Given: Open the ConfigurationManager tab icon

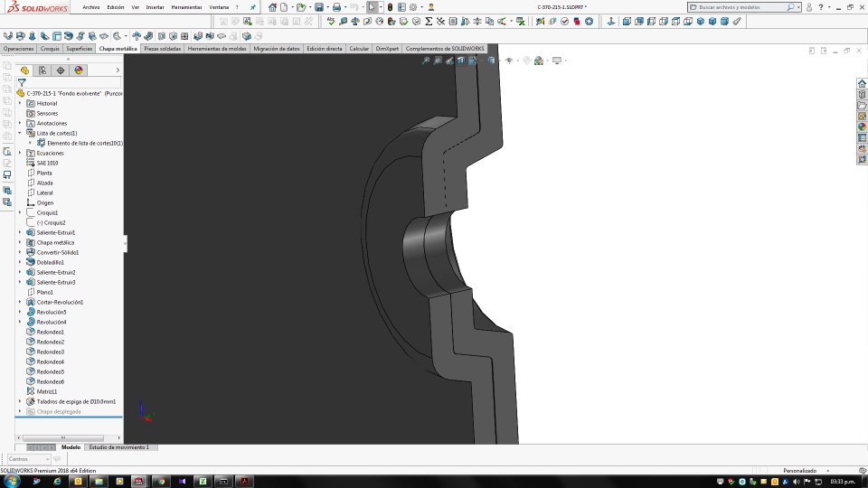Looking at the screenshot, I should pyautogui.click(x=61, y=70).
